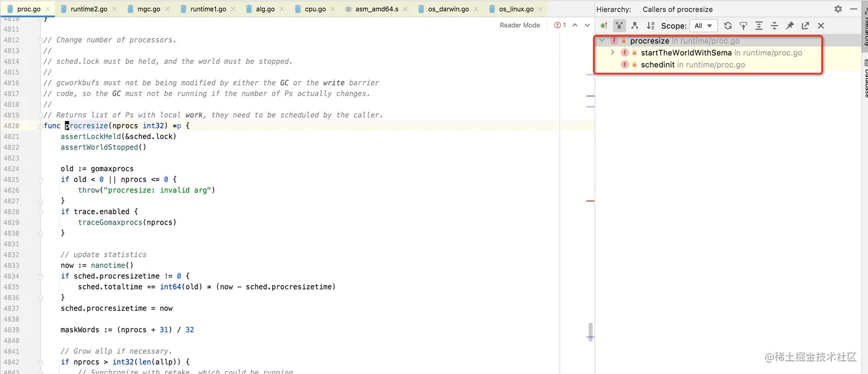Sort hierarchy entries alphabetically
Viewport: 868px width, 374px height.
tap(650, 26)
